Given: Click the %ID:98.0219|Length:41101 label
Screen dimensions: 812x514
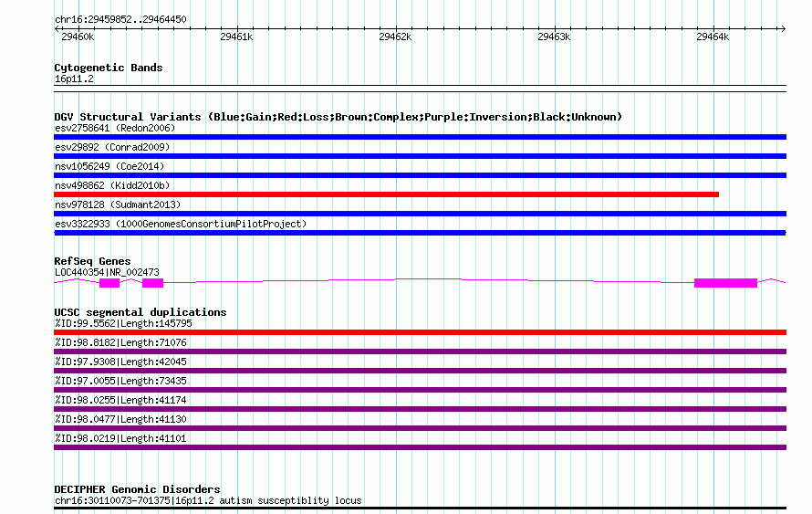Looking at the screenshot, I should coord(120,438).
